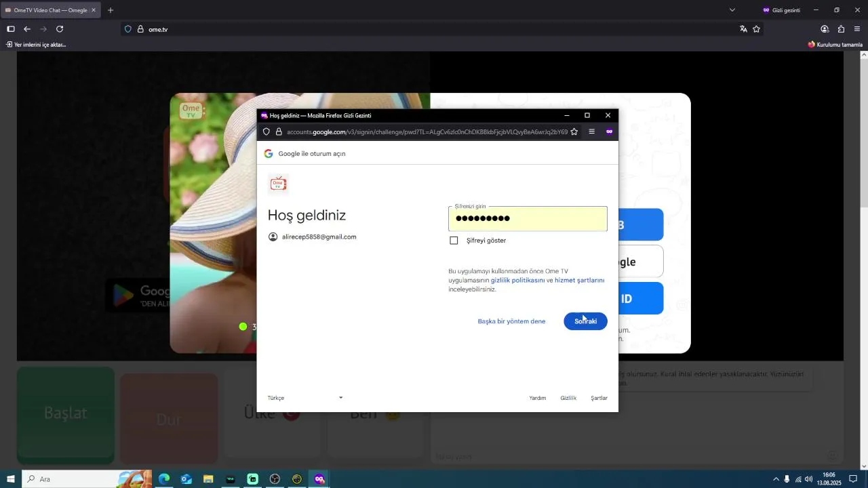Open the Yardım footer link
Viewport: 868px width, 488px height.
coord(538,398)
